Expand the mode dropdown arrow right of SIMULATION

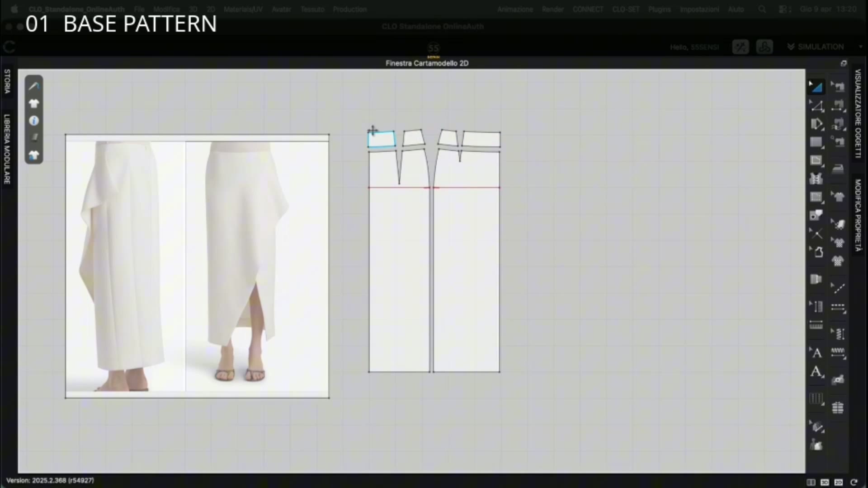tap(860, 47)
